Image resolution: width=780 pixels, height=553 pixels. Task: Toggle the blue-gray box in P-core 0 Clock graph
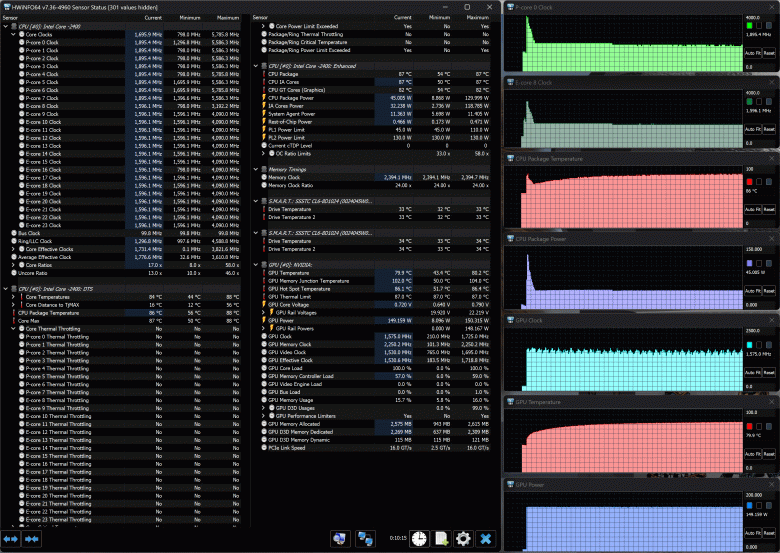(x=769, y=25)
